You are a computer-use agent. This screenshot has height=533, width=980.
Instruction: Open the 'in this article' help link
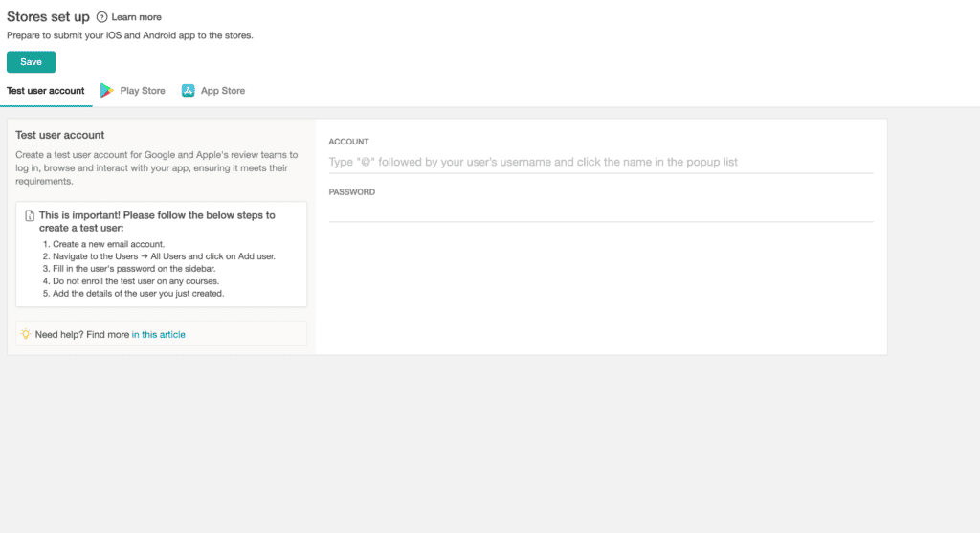click(159, 335)
